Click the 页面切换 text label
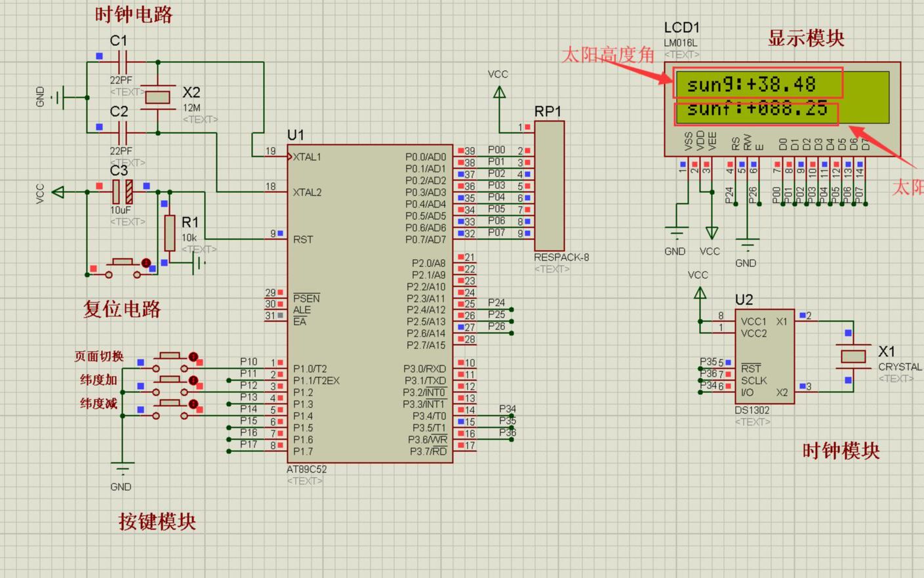 tap(98, 356)
